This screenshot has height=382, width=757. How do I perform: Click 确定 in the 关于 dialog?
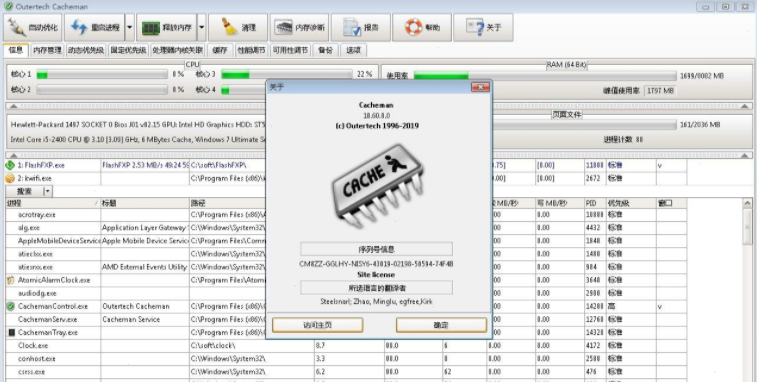point(441,325)
